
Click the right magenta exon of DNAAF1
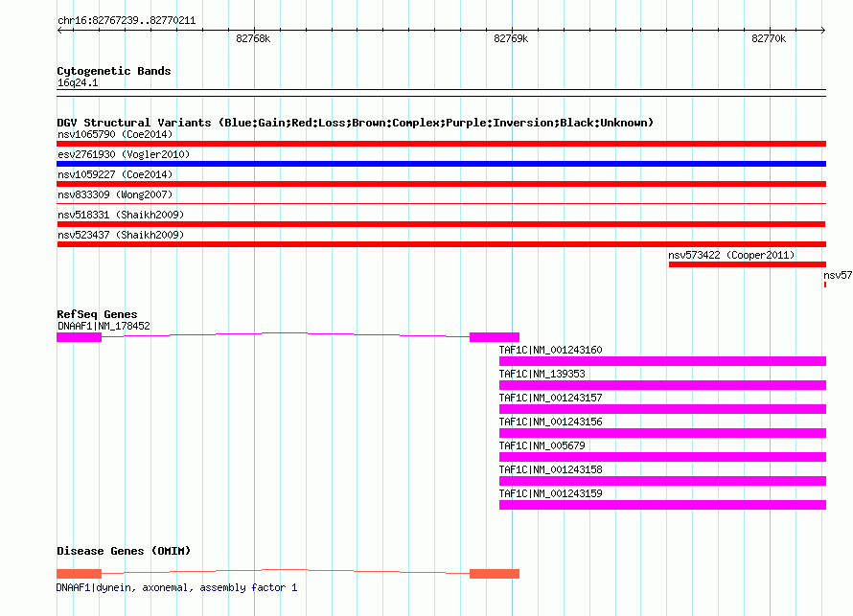point(495,337)
